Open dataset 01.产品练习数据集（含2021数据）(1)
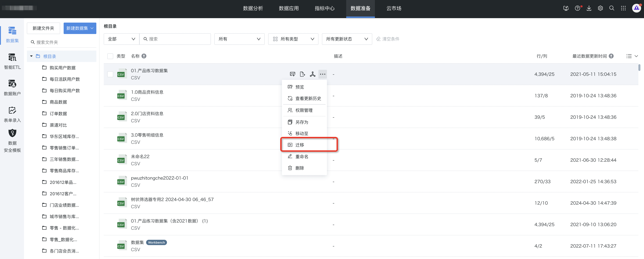The width and height of the screenshot is (644, 259). (x=169, y=221)
